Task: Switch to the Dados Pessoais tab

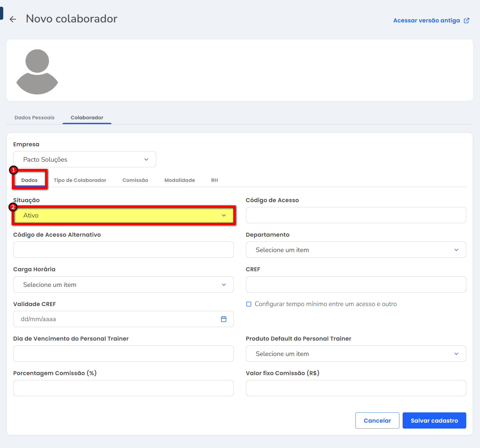Action: pyautogui.click(x=35, y=118)
